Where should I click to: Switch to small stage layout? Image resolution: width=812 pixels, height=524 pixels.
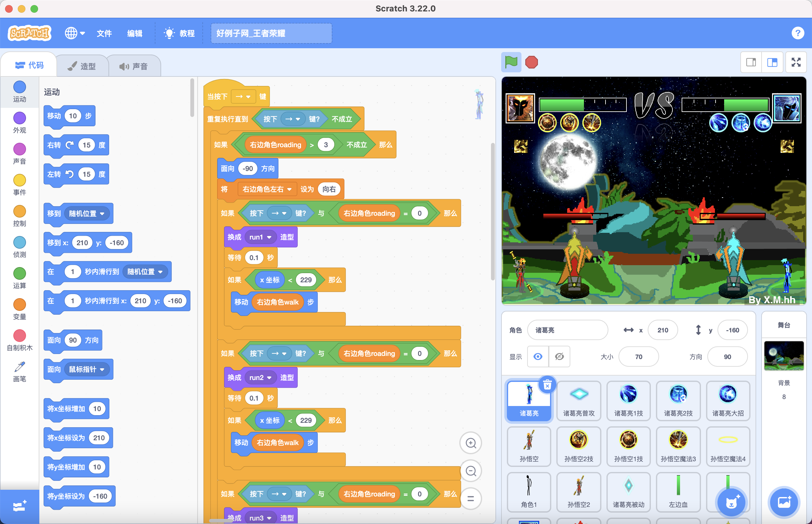[751, 62]
